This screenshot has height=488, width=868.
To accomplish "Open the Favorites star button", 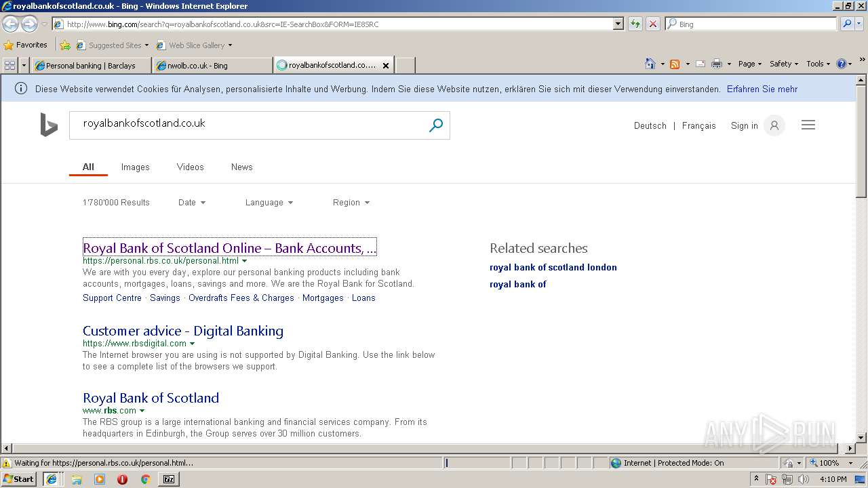I will click(x=25, y=45).
